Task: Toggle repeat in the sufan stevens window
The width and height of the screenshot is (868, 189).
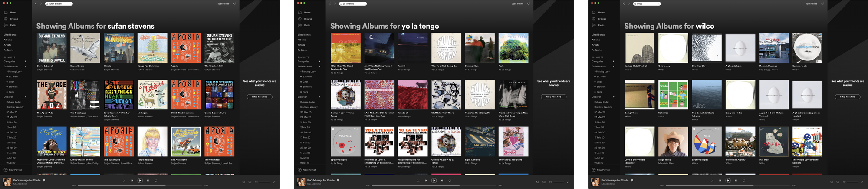Action: click(x=156, y=180)
